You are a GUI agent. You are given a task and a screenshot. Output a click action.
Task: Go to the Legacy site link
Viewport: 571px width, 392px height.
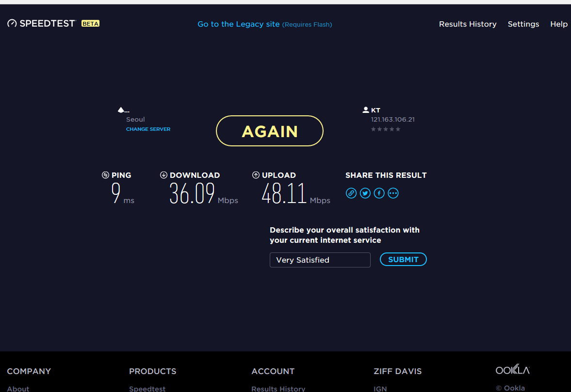point(238,24)
